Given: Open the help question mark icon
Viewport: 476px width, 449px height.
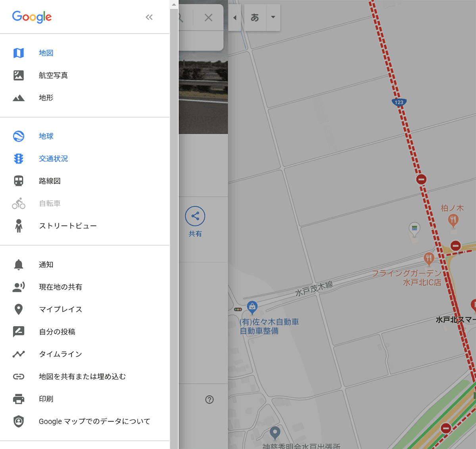Looking at the screenshot, I should [x=209, y=400].
